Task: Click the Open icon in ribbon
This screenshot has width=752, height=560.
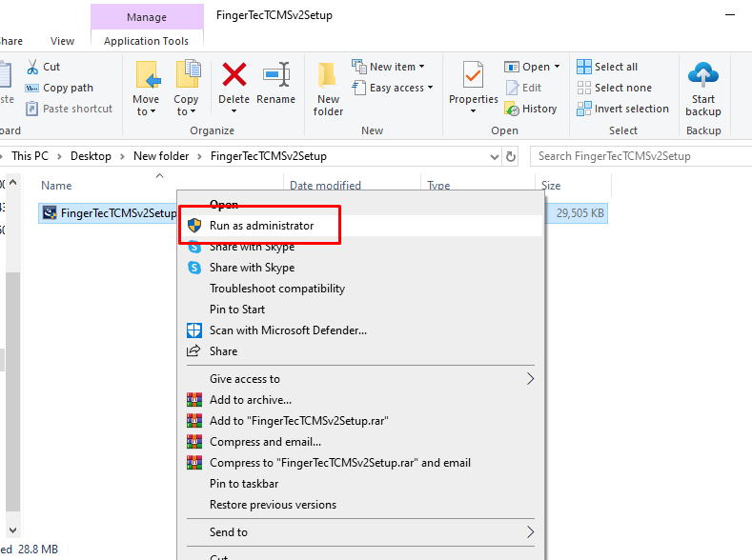Action: click(x=512, y=67)
